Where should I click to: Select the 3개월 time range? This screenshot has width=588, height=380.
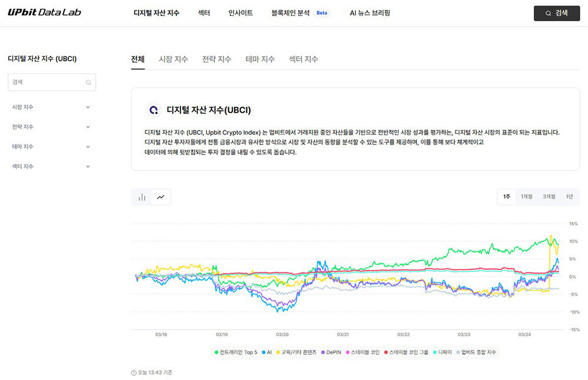[x=549, y=197]
